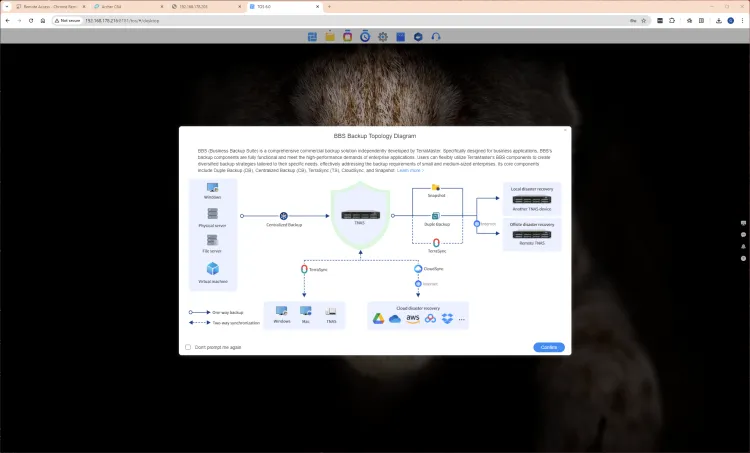Open a new browser tab

click(329, 6)
